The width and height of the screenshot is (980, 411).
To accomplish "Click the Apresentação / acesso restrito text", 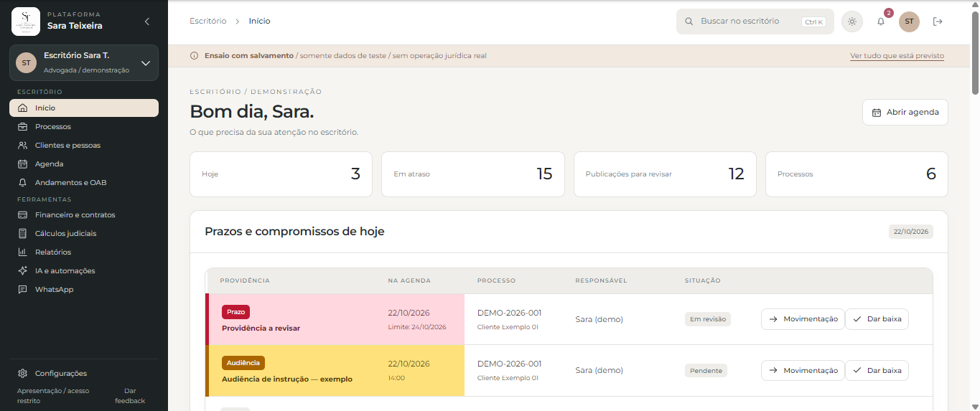I will click(53, 396).
